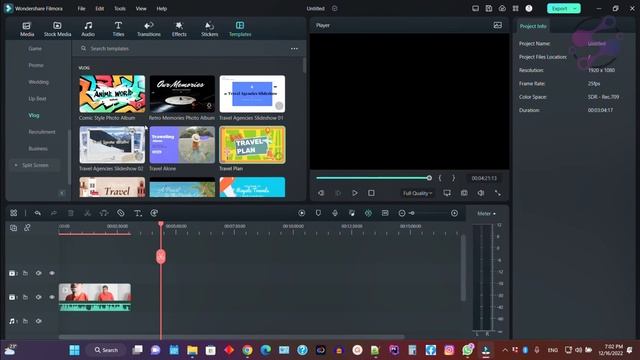Click the audio stretch headphone icon

104,213
